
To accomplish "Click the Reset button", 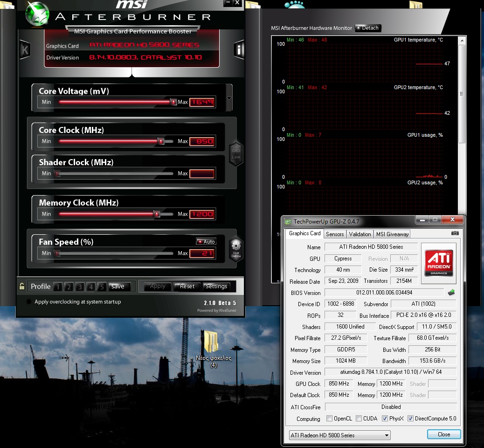I will 187,287.
